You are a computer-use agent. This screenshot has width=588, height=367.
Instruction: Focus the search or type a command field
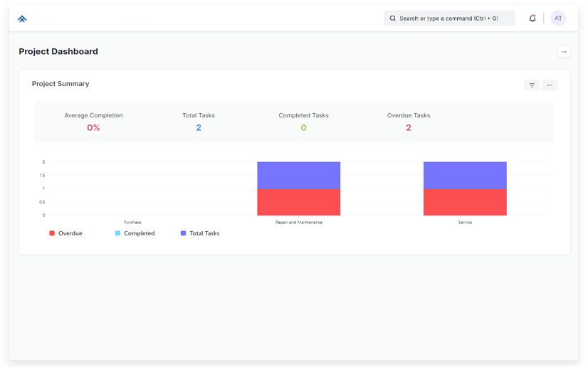pos(454,18)
